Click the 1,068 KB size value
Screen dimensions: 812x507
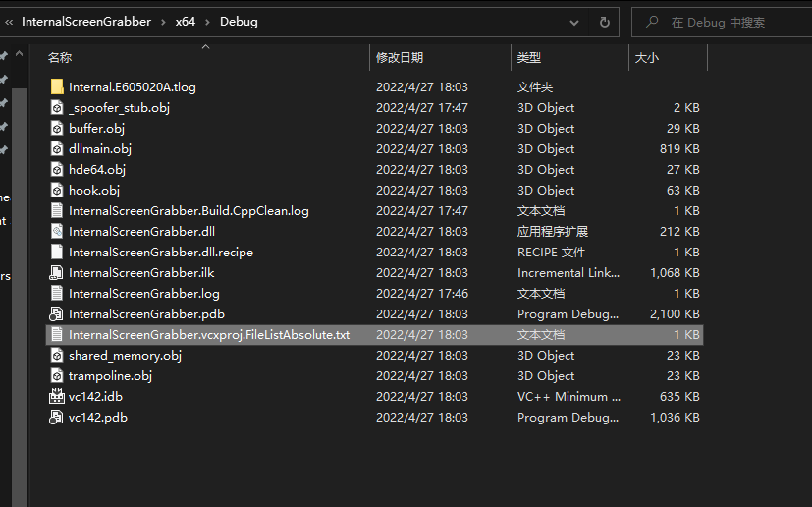[x=675, y=273]
